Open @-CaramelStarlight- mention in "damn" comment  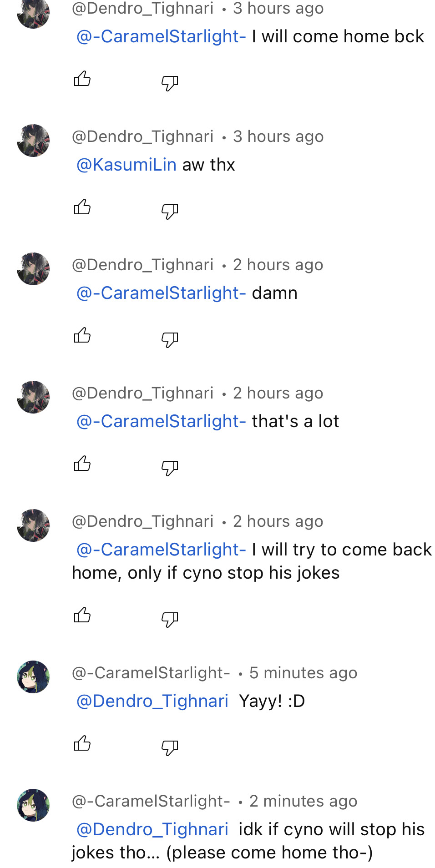coord(161,293)
